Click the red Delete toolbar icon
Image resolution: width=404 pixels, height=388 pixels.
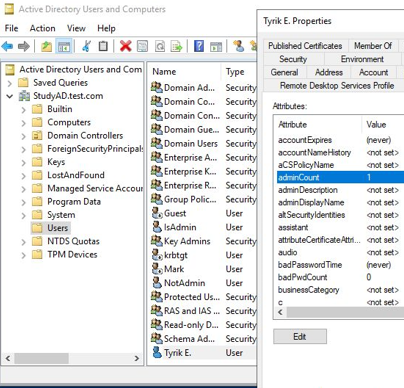[x=125, y=46]
